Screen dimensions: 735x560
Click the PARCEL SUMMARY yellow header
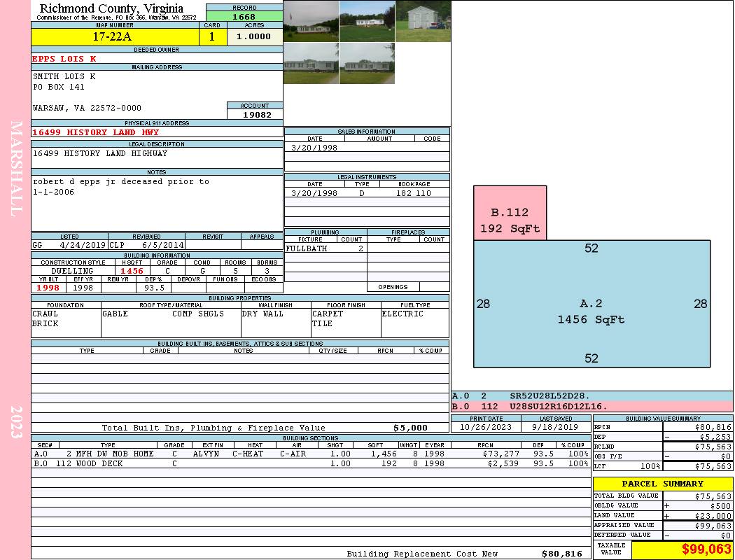tap(662, 484)
